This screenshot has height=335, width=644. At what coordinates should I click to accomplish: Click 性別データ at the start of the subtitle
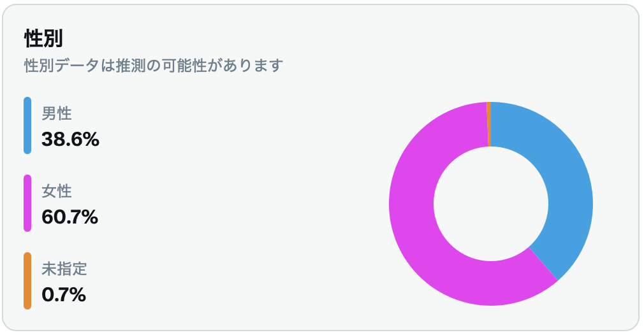tap(62, 65)
